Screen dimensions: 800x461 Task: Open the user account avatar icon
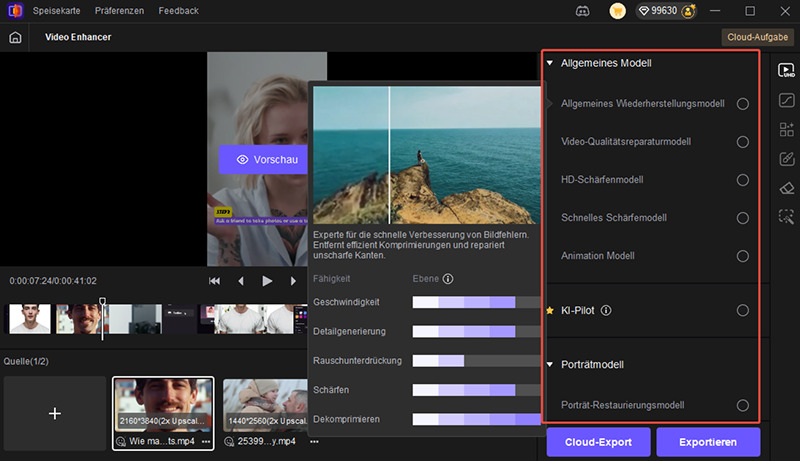pos(688,11)
